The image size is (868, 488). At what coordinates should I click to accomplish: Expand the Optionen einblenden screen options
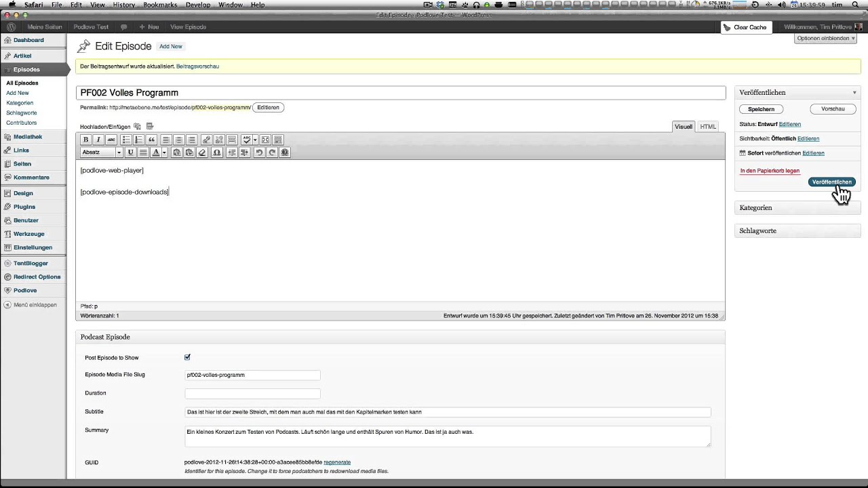(826, 38)
